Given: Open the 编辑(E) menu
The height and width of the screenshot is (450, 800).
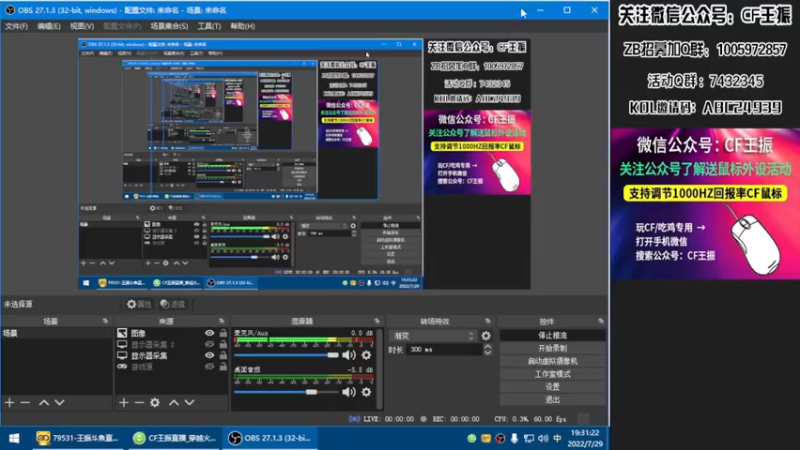Looking at the screenshot, I should (48, 26).
